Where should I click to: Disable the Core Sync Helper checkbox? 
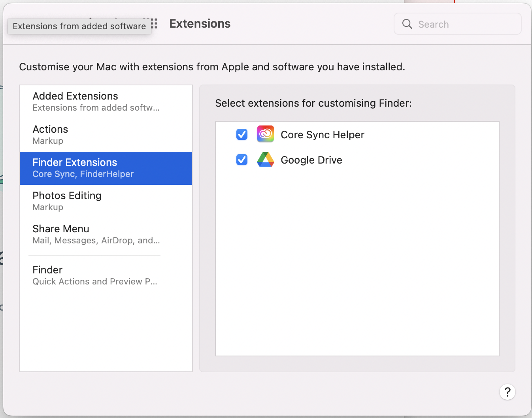242,134
